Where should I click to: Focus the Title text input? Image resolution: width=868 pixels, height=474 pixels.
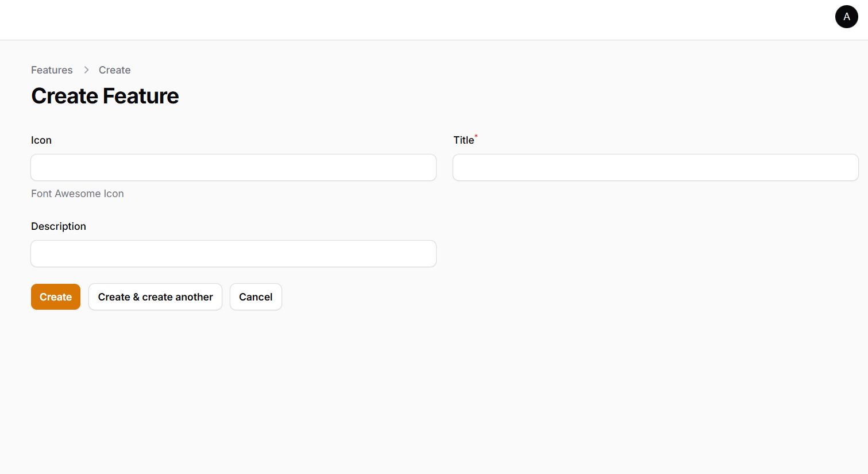coord(655,167)
